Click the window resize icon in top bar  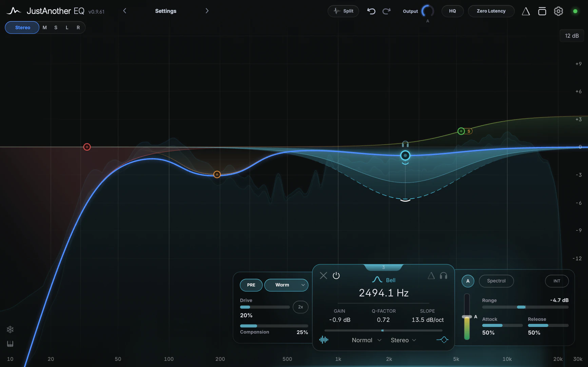pos(542,11)
